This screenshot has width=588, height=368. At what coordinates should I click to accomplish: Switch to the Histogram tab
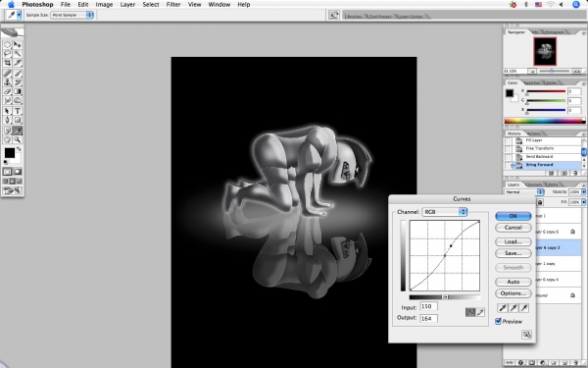(554, 32)
